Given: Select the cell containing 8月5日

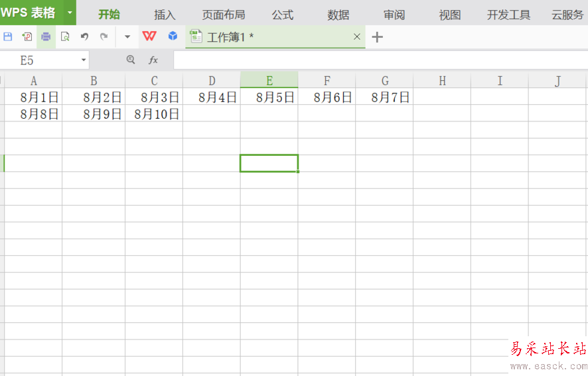Looking at the screenshot, I should click(x=269, y=97).
